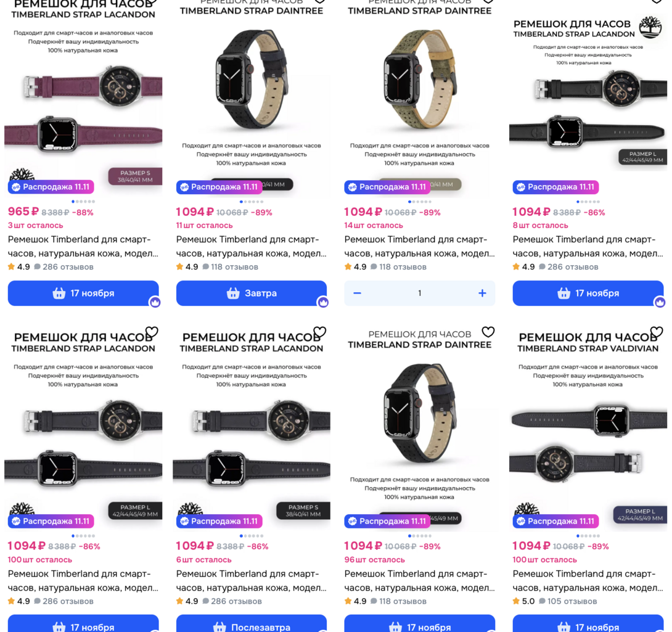Add black Daintree strap with Завтра delivery

pyautogui.click(x=251, y=293)
